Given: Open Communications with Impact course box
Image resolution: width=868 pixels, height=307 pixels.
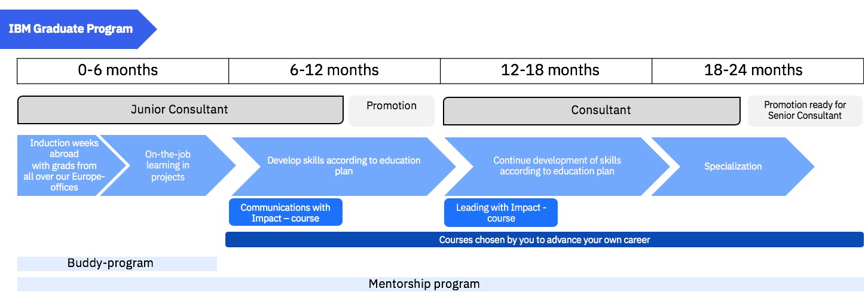Looking at the screenshot, I should pos(286,213).
